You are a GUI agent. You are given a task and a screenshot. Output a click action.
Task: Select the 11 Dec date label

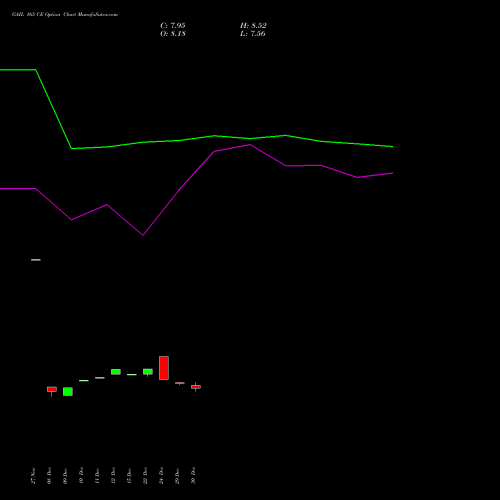point(97,476)
